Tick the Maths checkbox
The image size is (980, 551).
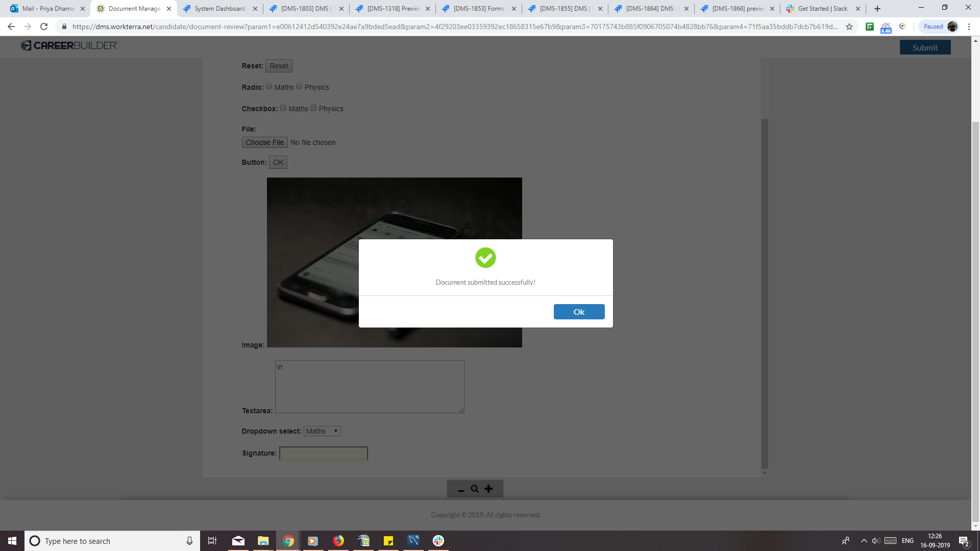point(283,108)
